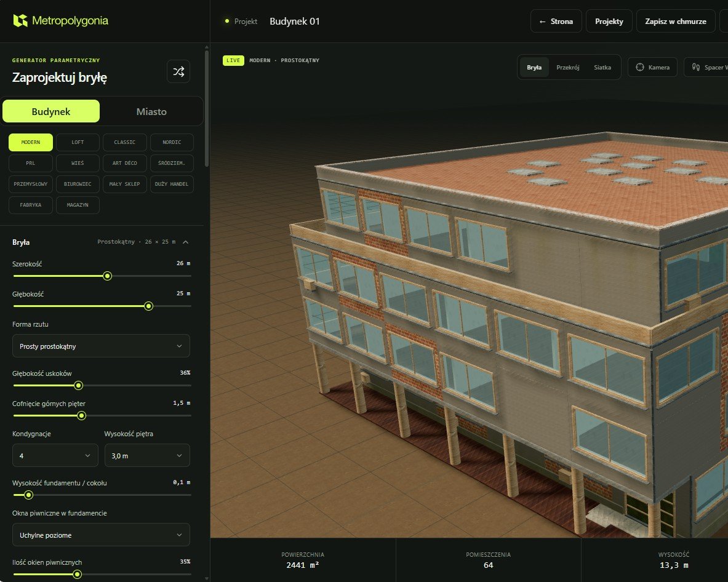Click the LIVE status badge
Image resolution: width=728 pixels, height=582 pixels.
pos(233,60)
